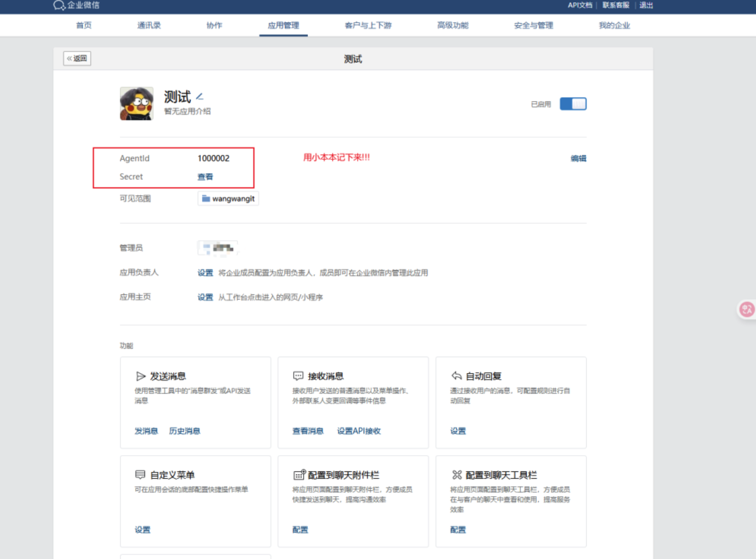Click the 企业微信 logo icon
Image resolution: width=756 pixels, height=559 pixels.
[x=59, y=5]
